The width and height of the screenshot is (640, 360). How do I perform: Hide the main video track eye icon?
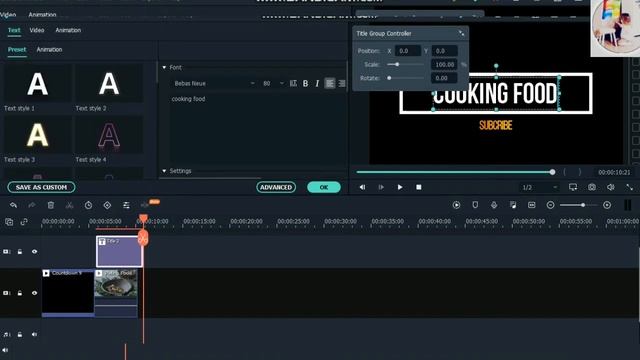(x=34, y=293)
